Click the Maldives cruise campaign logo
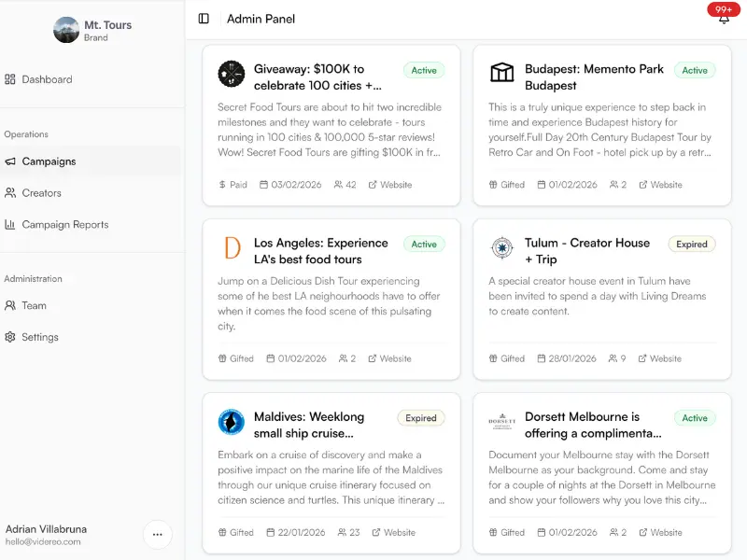This screenshot has width=747, height=560. (x=231, y=422)
